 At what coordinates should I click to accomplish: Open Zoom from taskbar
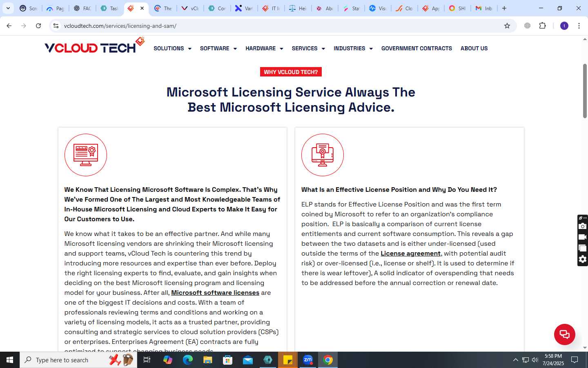308,360
